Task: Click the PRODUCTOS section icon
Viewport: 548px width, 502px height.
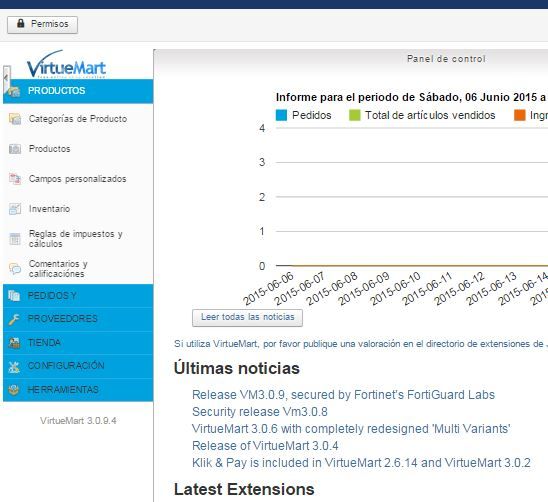Action: [x=14, y=92]
